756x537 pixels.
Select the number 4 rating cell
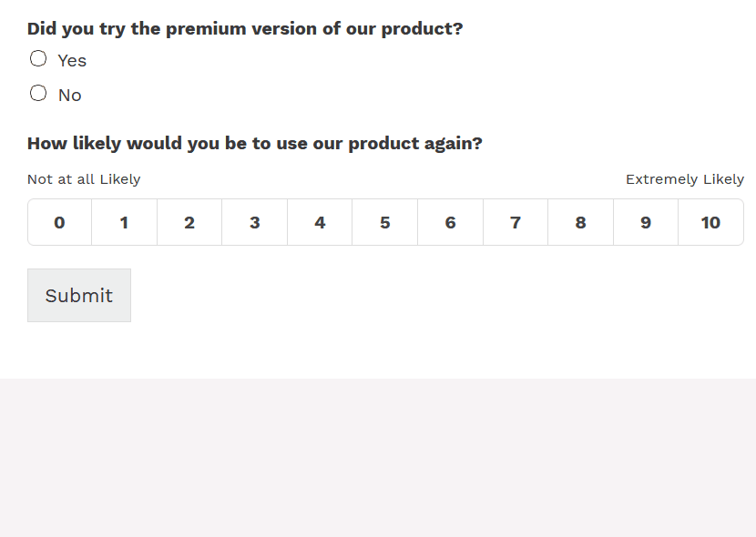pos(320,221)
